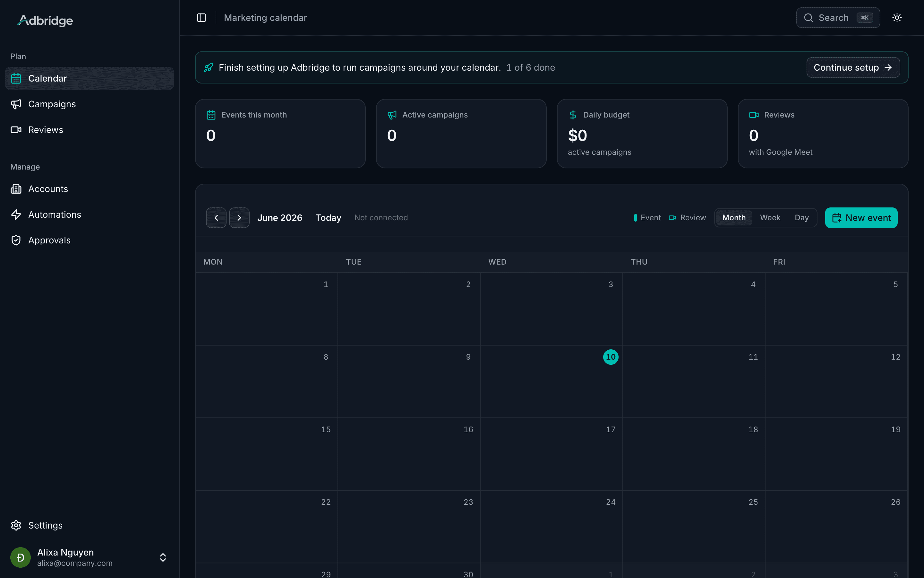Click the THU column header
Viewport: 924px width, 578px height.
tap(639, 262)
